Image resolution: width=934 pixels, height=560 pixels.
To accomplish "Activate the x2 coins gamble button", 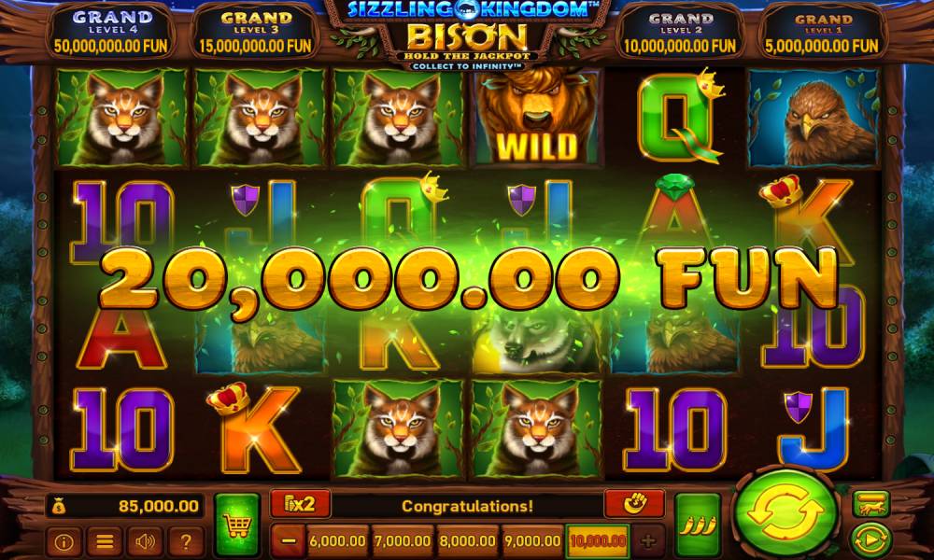I will click(300, 505).
